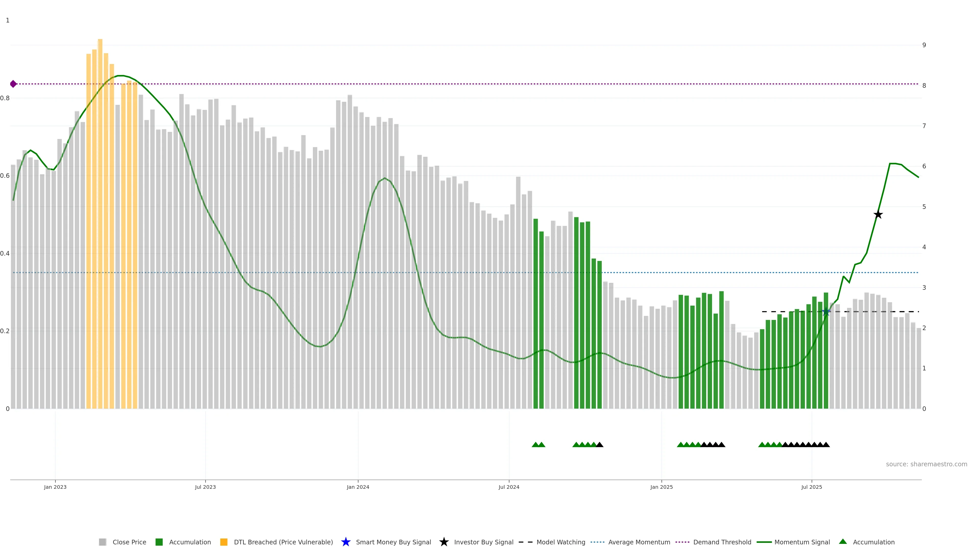Image resolution: width=980 pixels, height=551 pixels.
Task: Click the blue Smart Money star on chart
Action: 826,312
